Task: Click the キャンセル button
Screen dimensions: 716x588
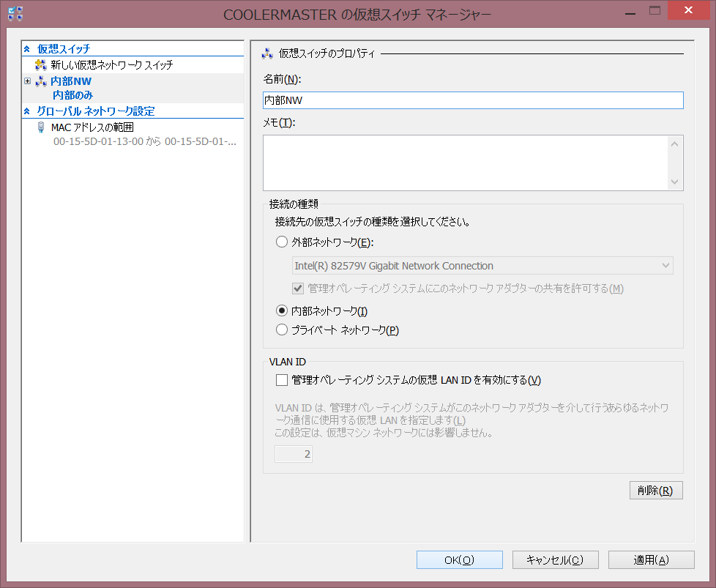Action: point(555,560)
